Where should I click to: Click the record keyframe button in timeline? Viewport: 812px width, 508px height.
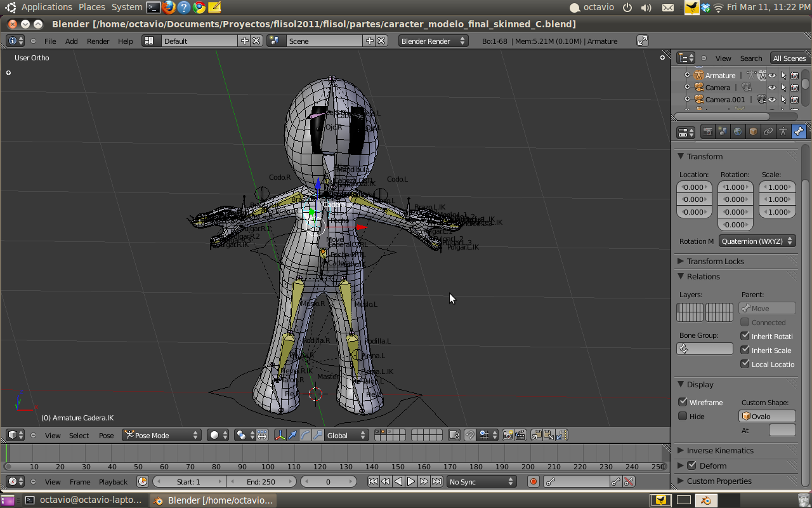533,482
